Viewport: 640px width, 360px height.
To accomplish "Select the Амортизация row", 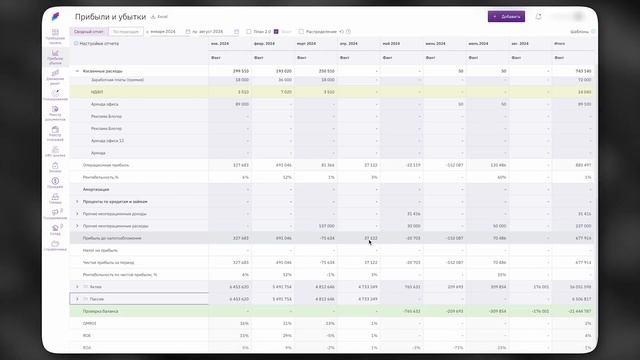I will point(331,189).
